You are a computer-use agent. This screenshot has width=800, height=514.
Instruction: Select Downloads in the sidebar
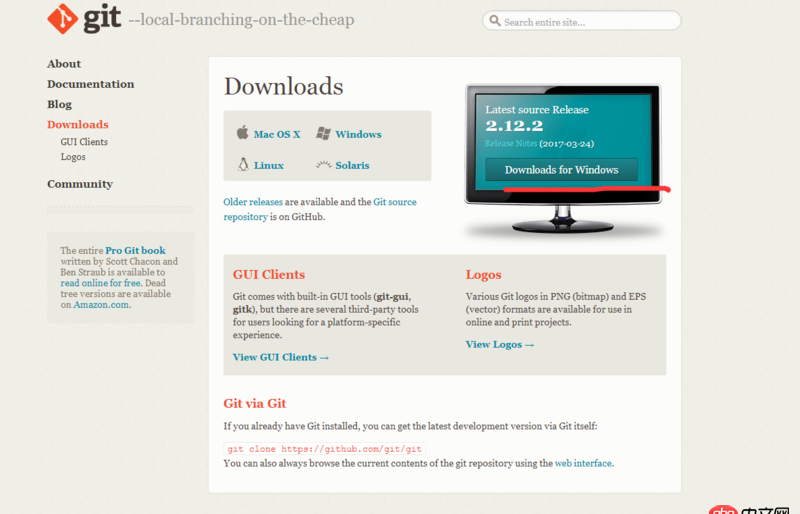coord(78,125)
